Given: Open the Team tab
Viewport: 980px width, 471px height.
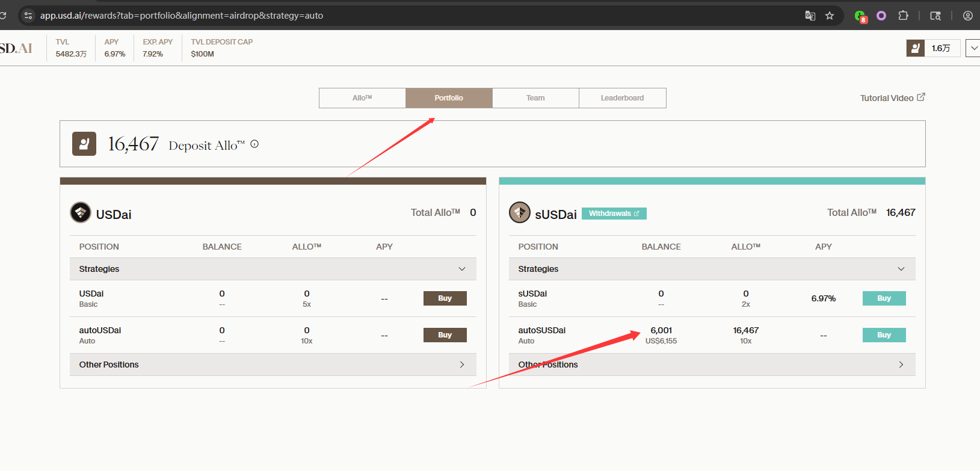Looking at the screenshot, I should coord(535,98).
